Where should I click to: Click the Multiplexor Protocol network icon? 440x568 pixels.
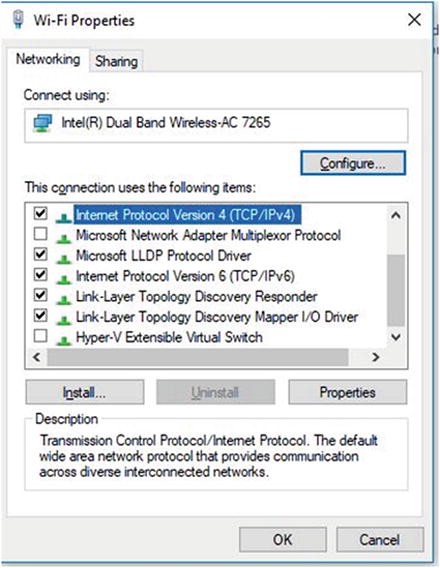(x=64, y=238)
